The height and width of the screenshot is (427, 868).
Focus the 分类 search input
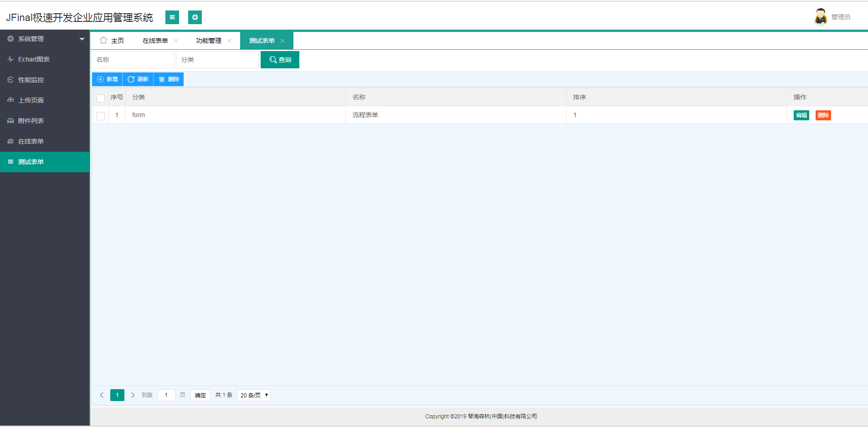point(217,60)
